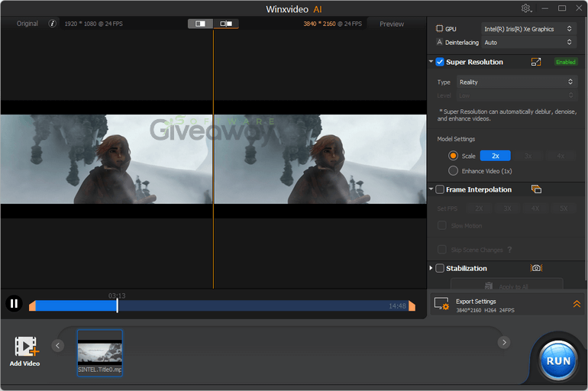Viewport: 588px width, 391px height.
Task: Enable the Stabilization checkbox
Action: point(440,268)
